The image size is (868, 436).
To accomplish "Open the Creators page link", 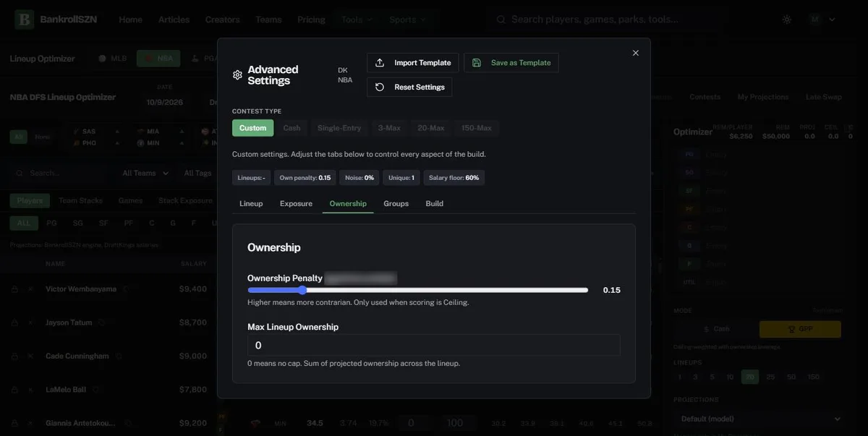I will click(x=222, y=20).
